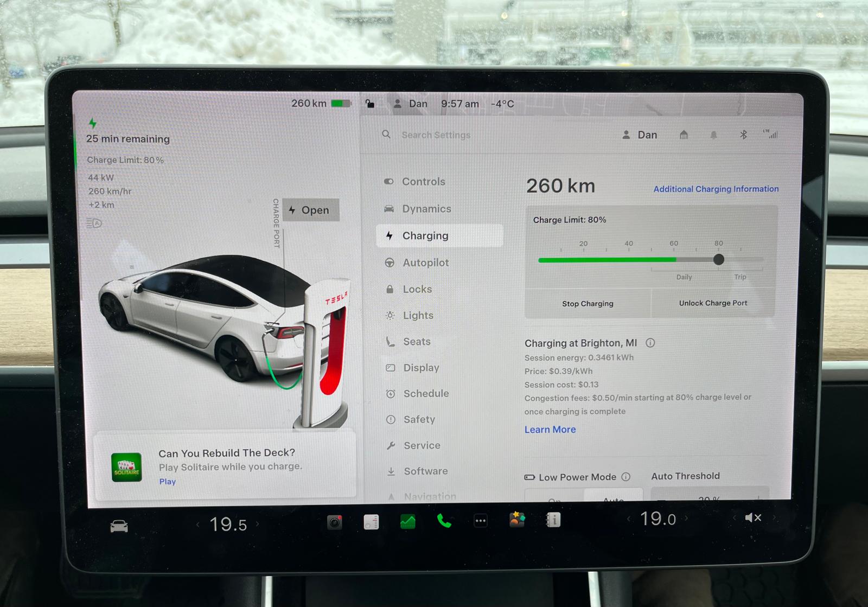Tap the lock icon in the status bar
868x607 pixels.
pos(369,104)
